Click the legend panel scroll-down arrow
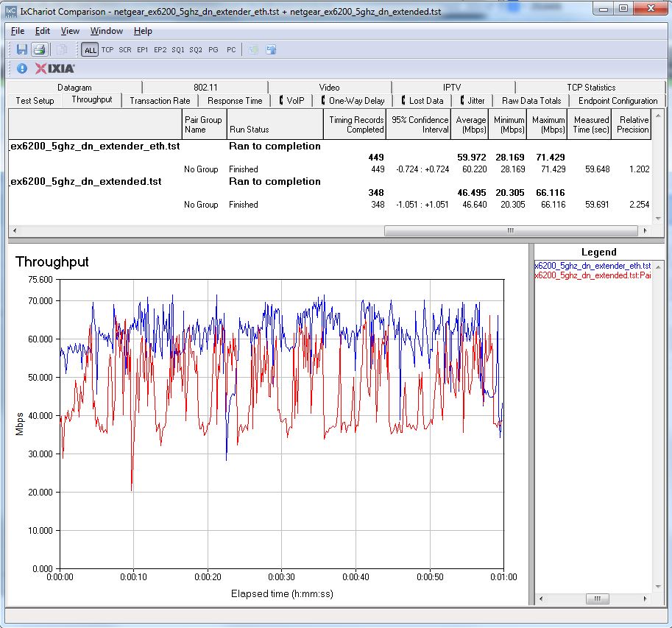Viewport: 672px width, 628px height. point(658,587)
